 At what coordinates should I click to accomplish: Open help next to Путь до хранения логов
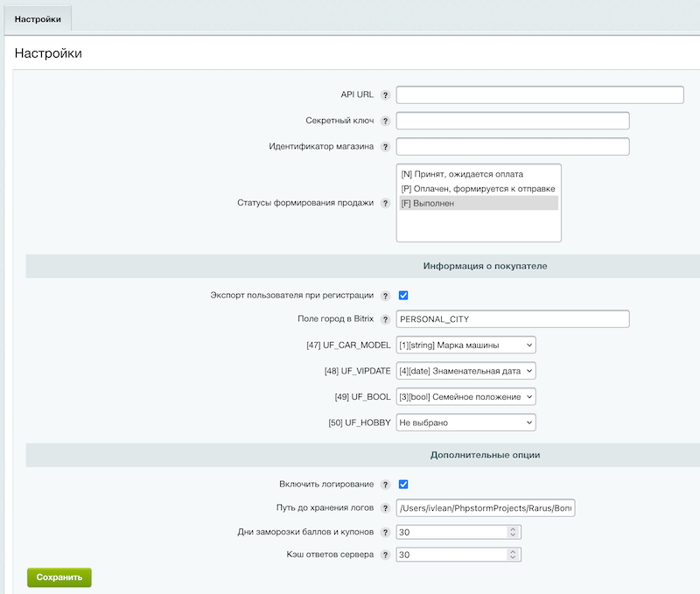point(383,507)
